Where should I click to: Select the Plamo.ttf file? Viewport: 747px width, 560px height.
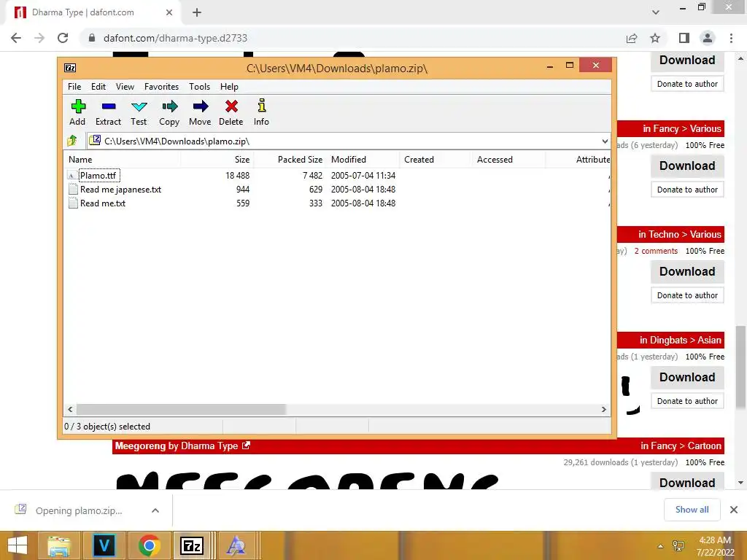tap(98, 175)
